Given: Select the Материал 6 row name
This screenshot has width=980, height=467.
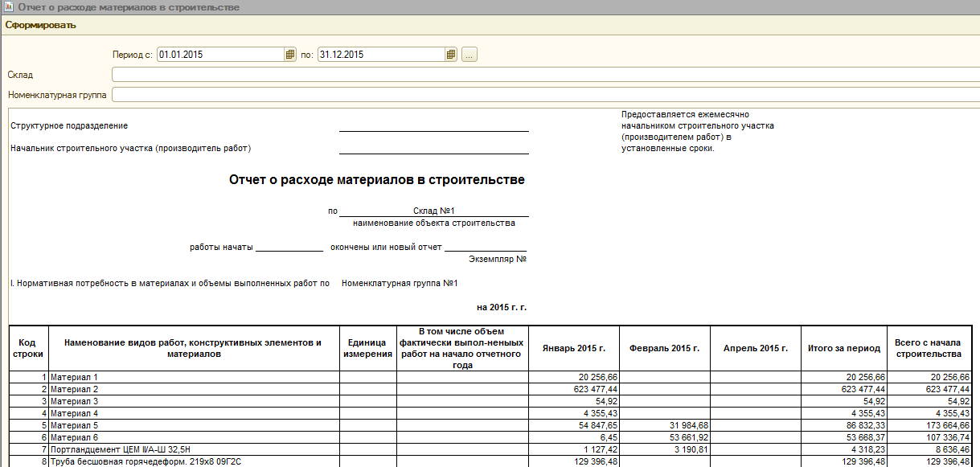Looking at the screenshot, I should 74,437.
